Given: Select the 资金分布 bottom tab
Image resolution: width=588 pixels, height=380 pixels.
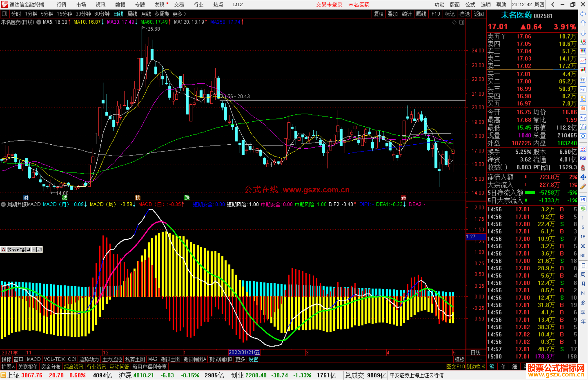Looking at the screenshot, I should (x=51, y=367).
